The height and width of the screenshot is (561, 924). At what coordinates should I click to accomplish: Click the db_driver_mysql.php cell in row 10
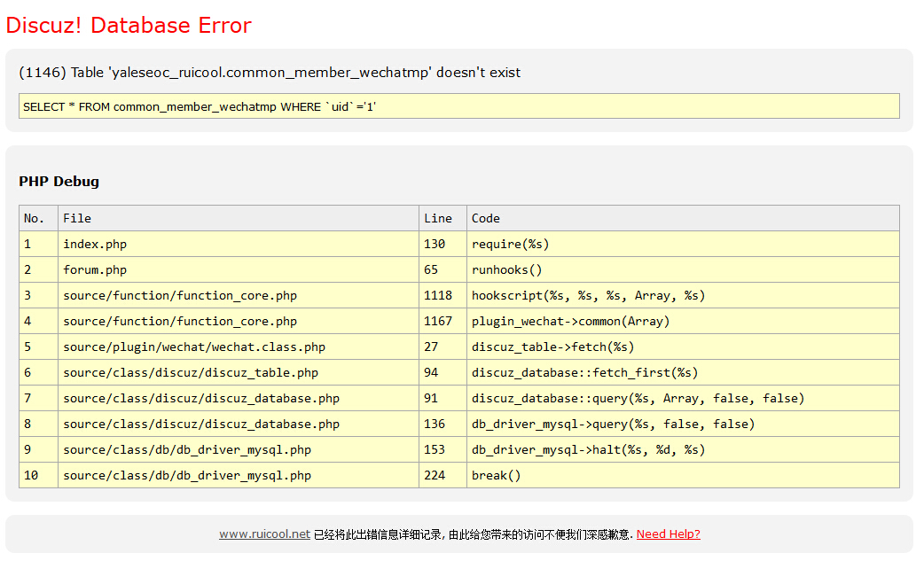(x=238, y=475)
